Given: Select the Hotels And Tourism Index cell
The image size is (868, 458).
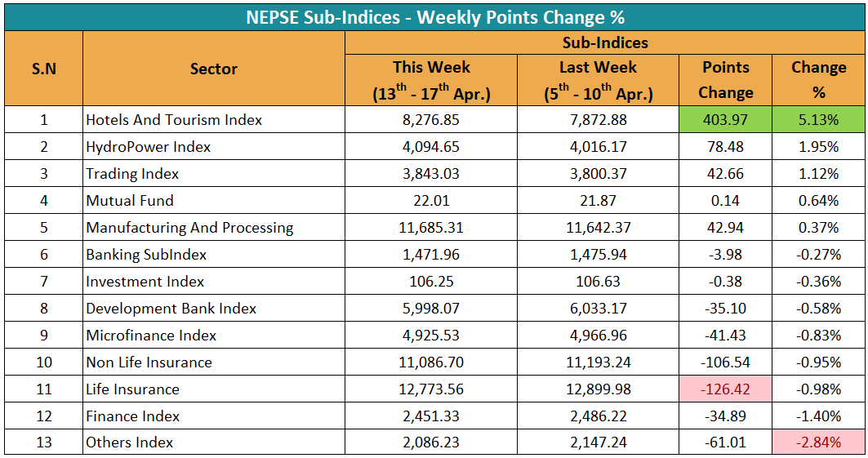Looking at the screenshot, I should [175, 120].
